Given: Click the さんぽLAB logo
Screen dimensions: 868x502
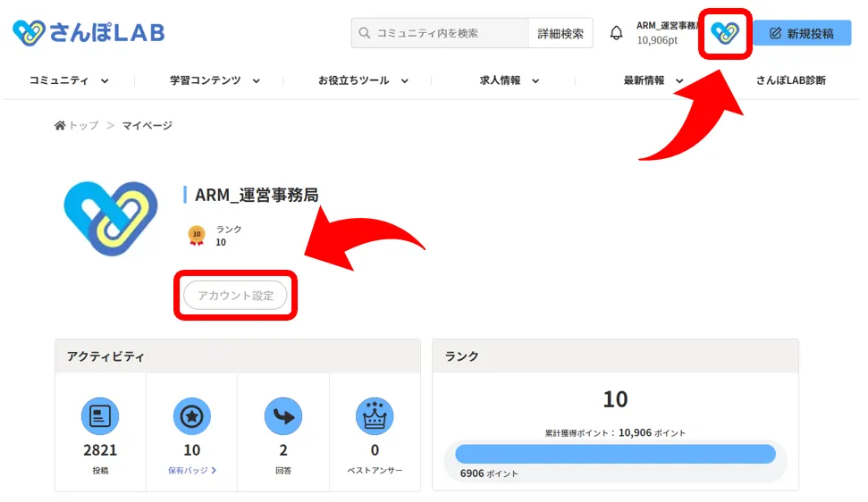Looking at the screenshot, I should (x=88, y=34).
